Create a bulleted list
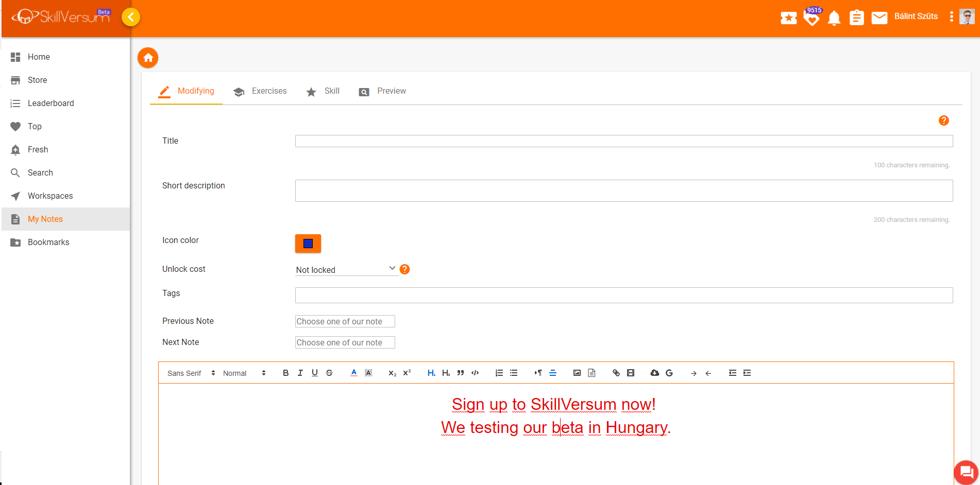The width and height of the screenshot is (980, 485). (x=514, y=373)
